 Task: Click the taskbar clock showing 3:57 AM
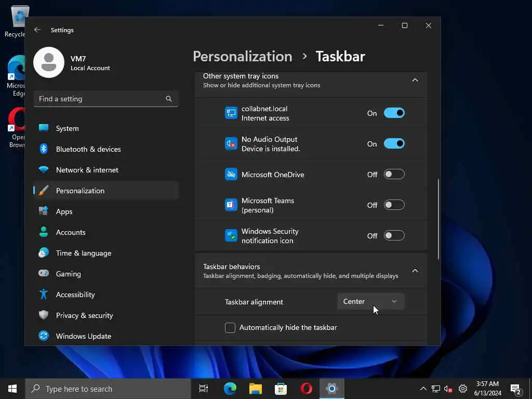(x=487, y=389)
